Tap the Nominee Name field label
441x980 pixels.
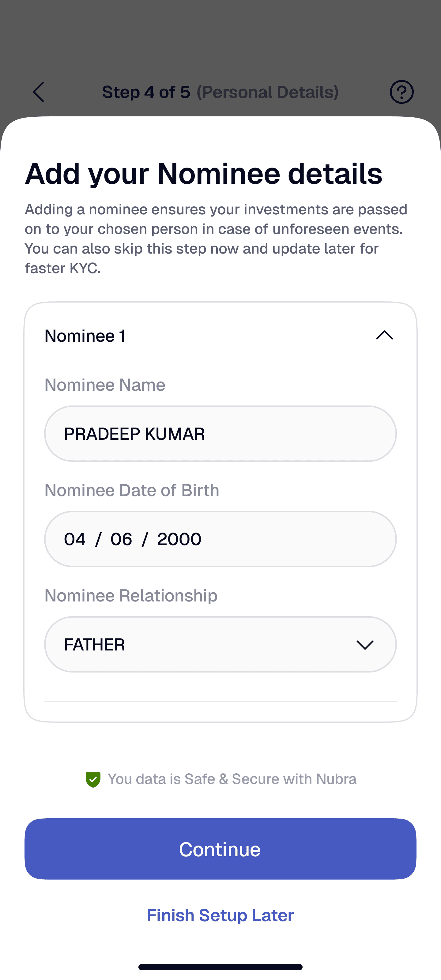tap(105, 385)
